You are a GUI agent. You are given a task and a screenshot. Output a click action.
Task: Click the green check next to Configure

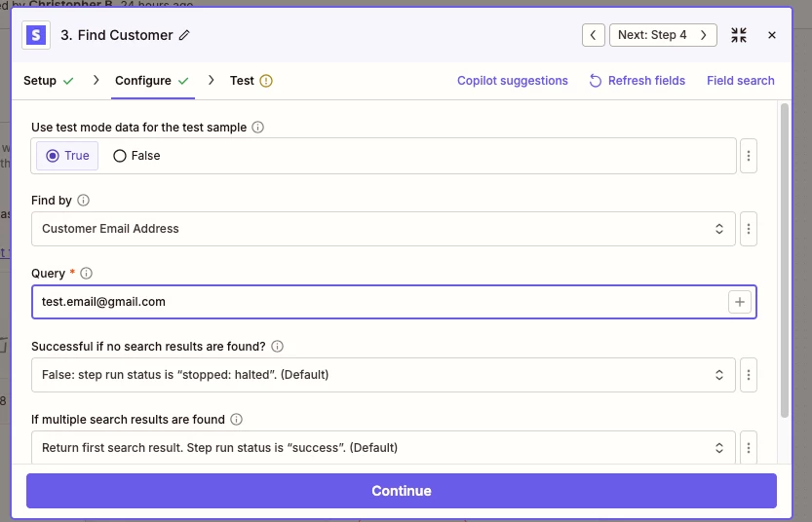[183, 81]
